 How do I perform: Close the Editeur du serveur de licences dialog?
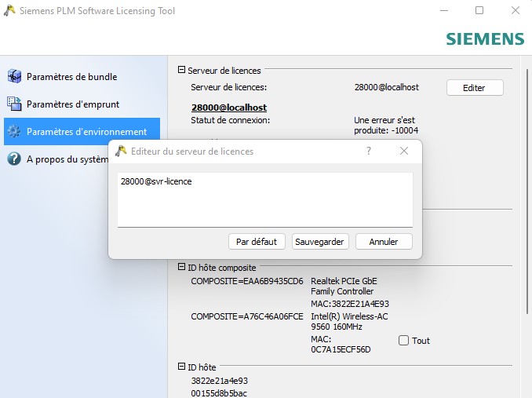404,151
